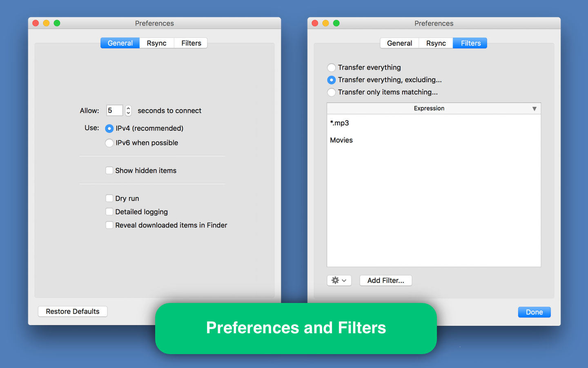Open Rsync tab in right Preferences window
Image resolution: width=588 pixels, height=368 pixels.
pyautogui.click(x=436, y=43)
